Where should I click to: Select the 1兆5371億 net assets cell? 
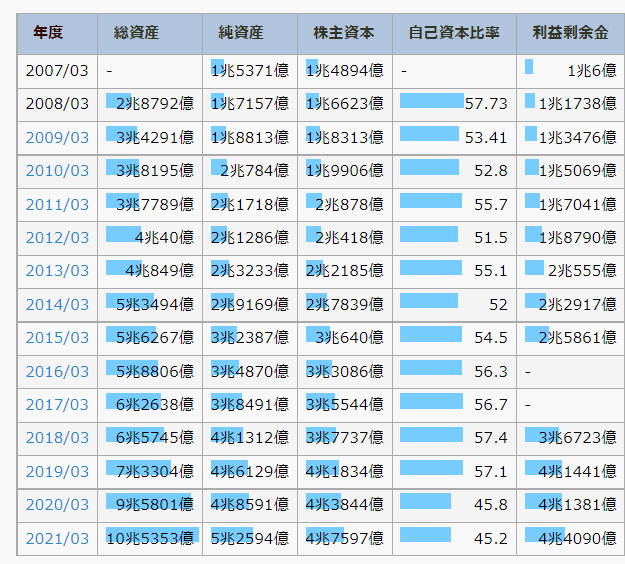[x=250, y=71]
